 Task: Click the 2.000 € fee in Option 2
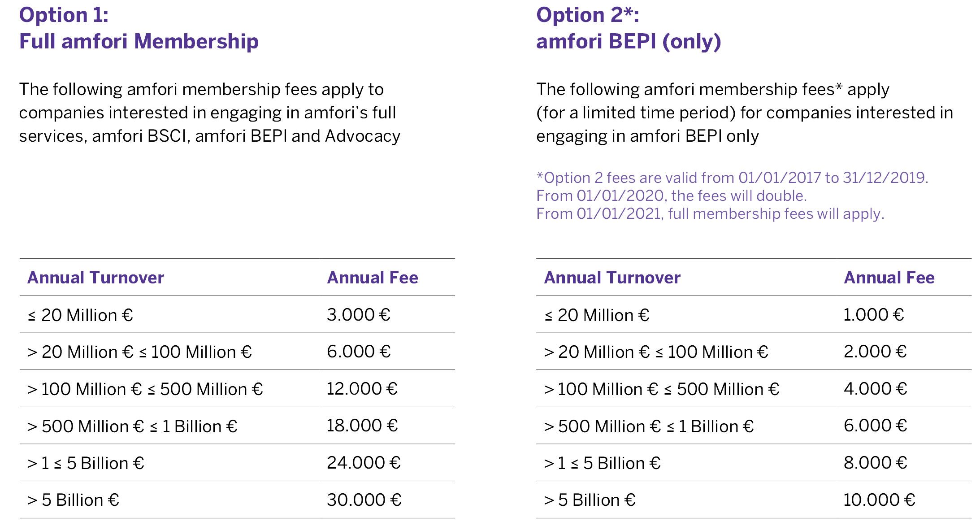pos(875,352)
